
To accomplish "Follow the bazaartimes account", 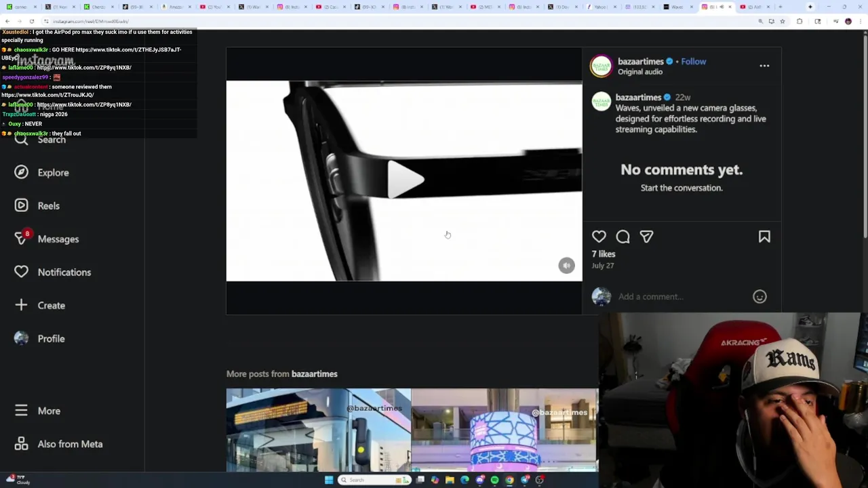I will pyautogui.click(x=693, y=62).
